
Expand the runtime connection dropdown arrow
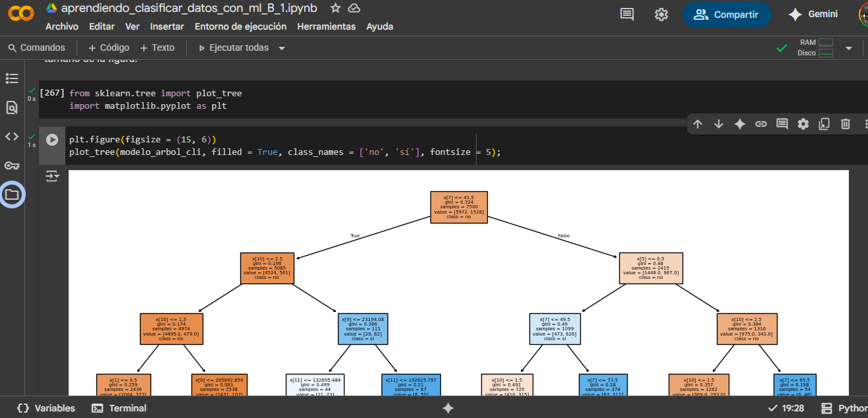[x=849, y=48]
